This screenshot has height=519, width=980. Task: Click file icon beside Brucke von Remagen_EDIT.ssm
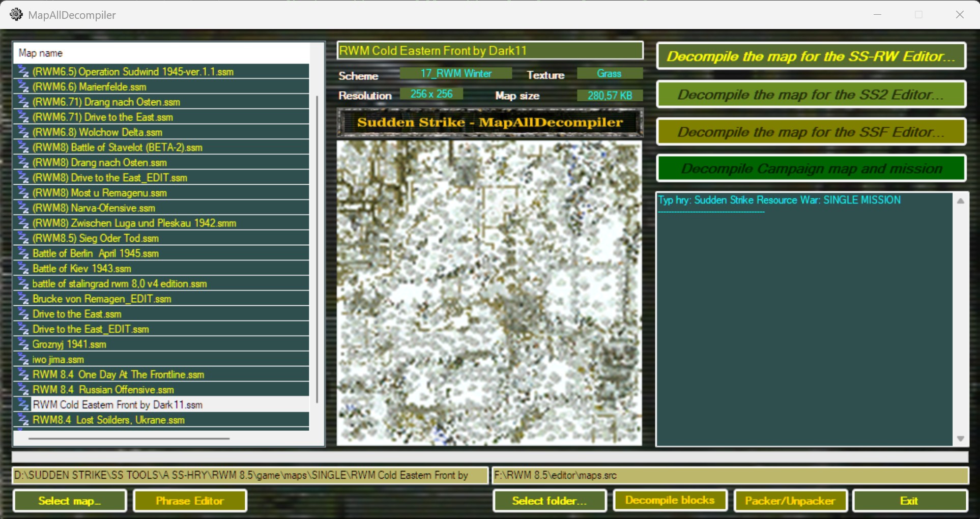[x=23, y=299]
